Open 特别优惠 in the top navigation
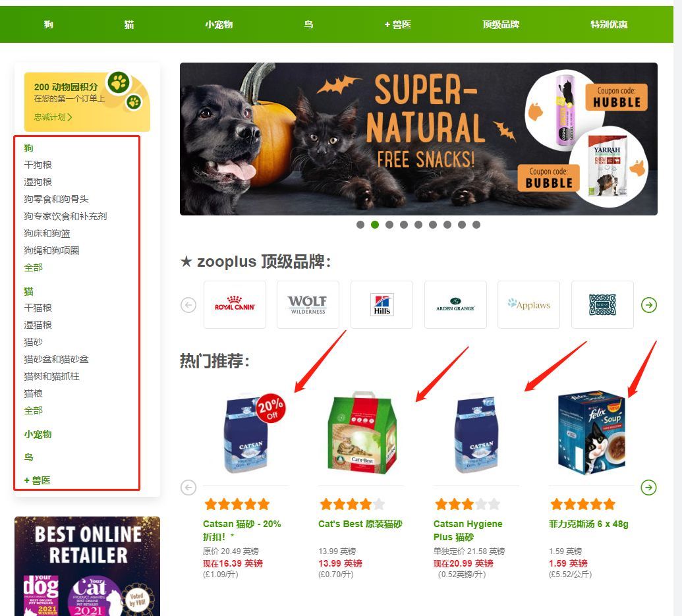This screenshot has width=682, height=616. tap(609, 24)
